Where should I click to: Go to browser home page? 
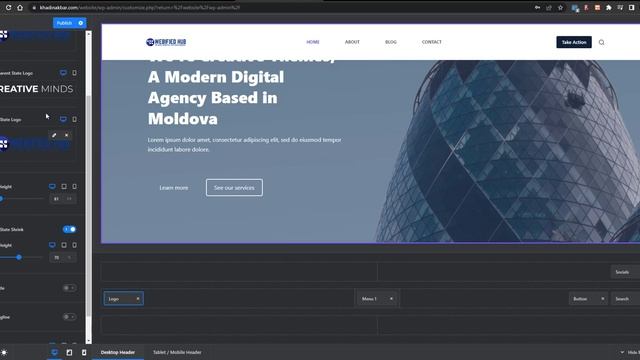click(20, 7)
